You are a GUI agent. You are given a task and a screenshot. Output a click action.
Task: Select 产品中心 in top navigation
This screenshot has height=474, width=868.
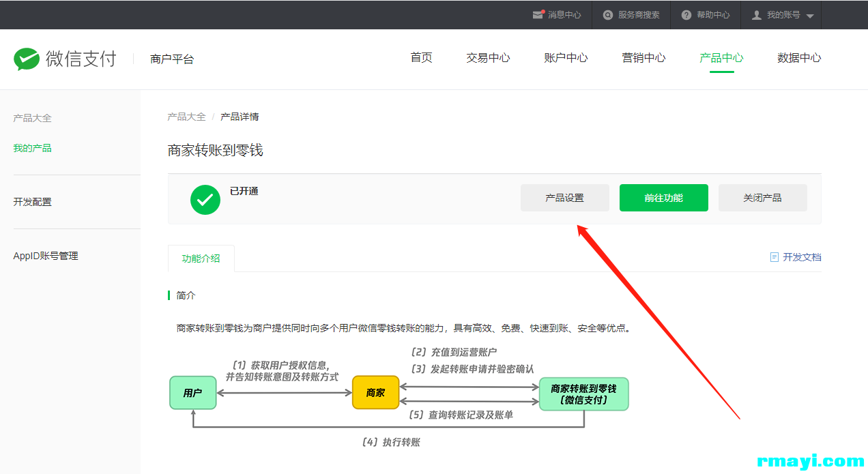[721, 58]
